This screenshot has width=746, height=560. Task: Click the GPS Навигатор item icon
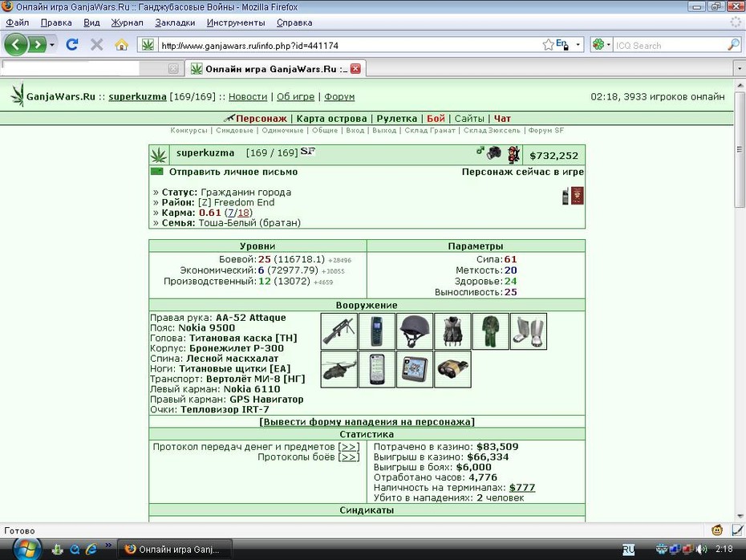pyautogui.click(x=415, y=369)
